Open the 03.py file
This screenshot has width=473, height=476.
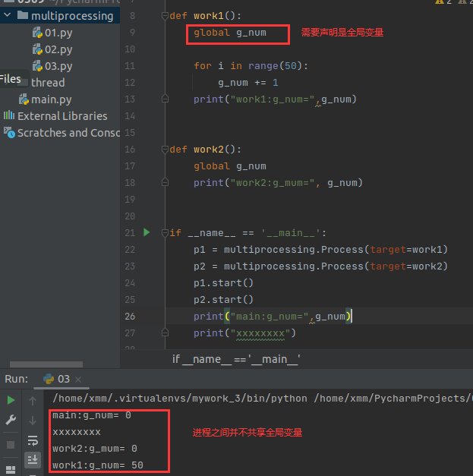pos(58,66)
